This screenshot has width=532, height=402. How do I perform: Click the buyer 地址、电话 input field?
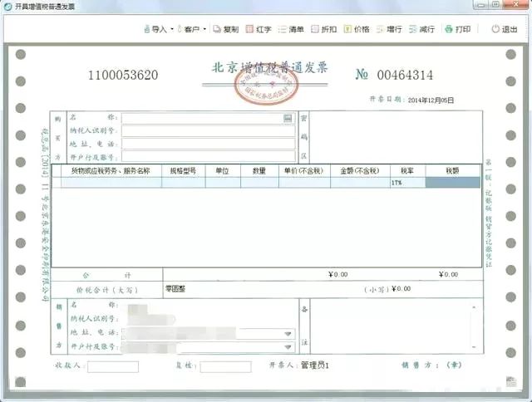(209, 144)
